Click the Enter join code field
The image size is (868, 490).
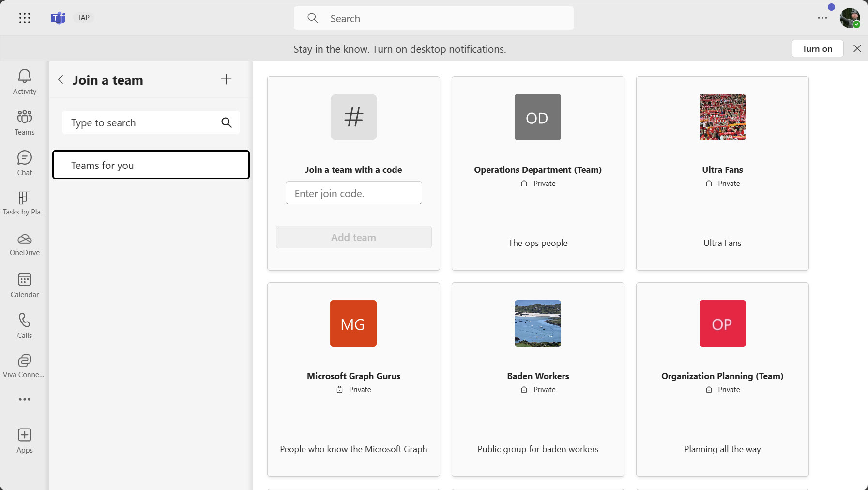click(353, 193)
